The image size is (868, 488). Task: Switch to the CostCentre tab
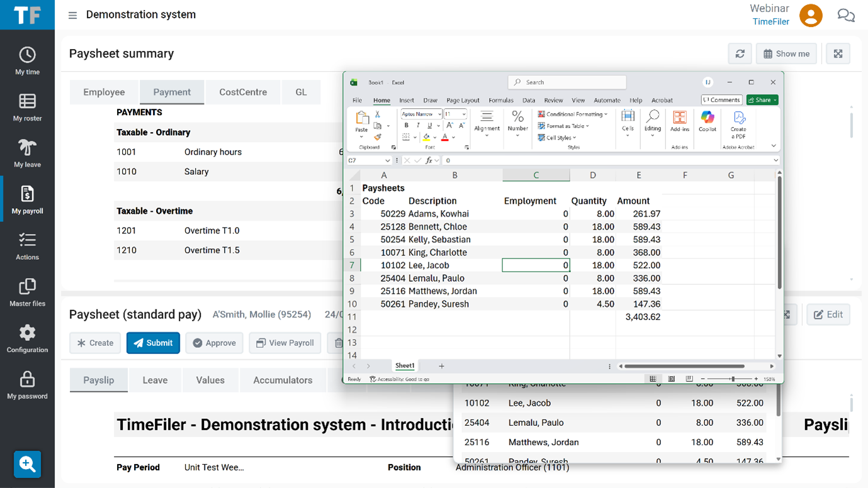(243, 92)
